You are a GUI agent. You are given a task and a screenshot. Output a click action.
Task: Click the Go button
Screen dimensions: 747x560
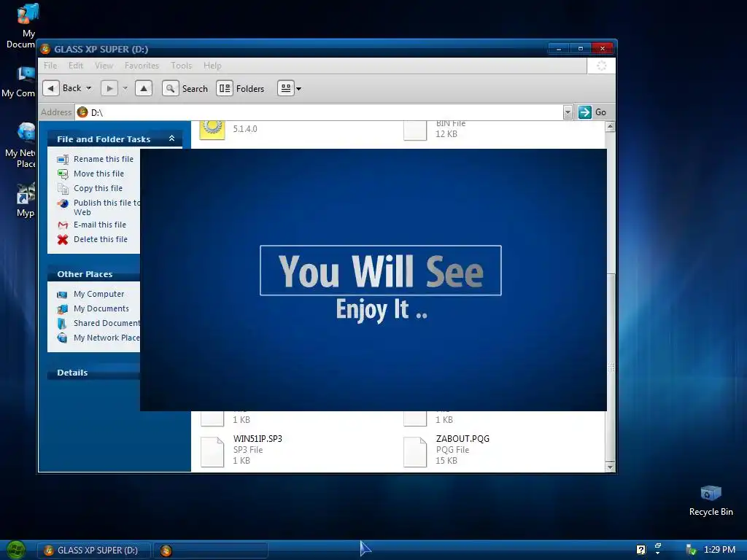(x=592, y=112)
